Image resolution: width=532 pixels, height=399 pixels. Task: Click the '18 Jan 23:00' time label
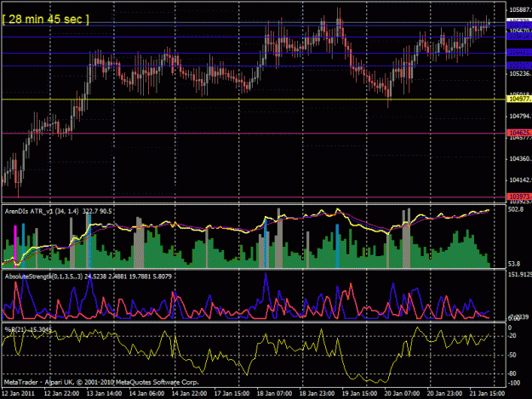coord(317,394)
